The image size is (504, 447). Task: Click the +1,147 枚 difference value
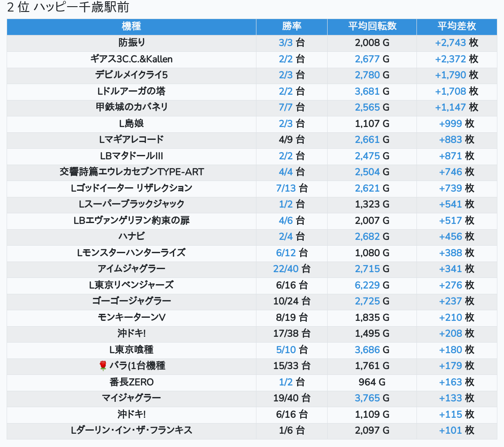tap(456, 107)
